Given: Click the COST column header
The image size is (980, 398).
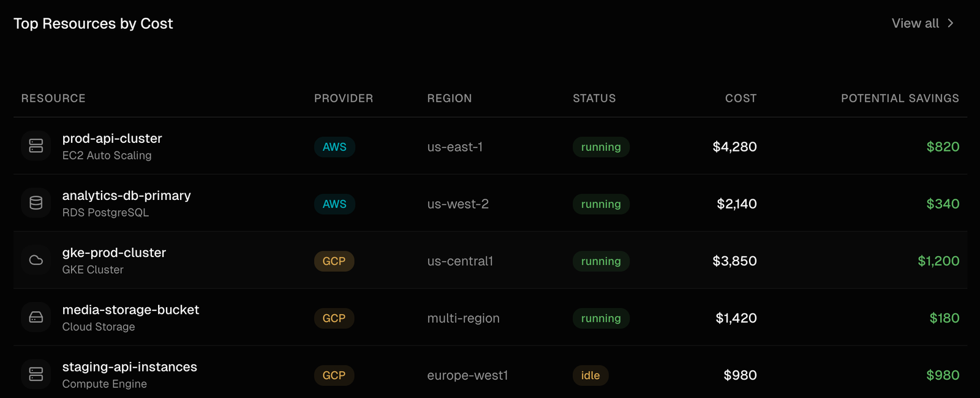Looking at the screenshot, I should (x=740, y=98).
